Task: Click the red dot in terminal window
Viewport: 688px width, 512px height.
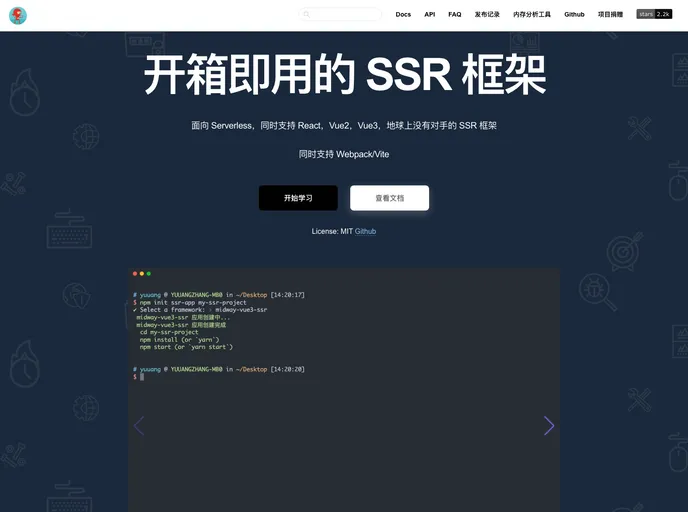Action: coord(135,274)
